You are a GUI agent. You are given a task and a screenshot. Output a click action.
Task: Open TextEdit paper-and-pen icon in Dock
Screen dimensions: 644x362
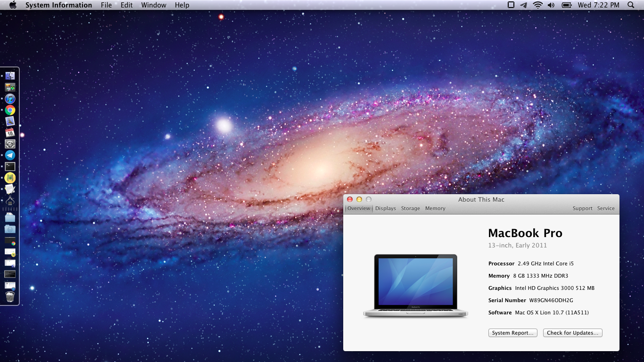pos(10,189)
